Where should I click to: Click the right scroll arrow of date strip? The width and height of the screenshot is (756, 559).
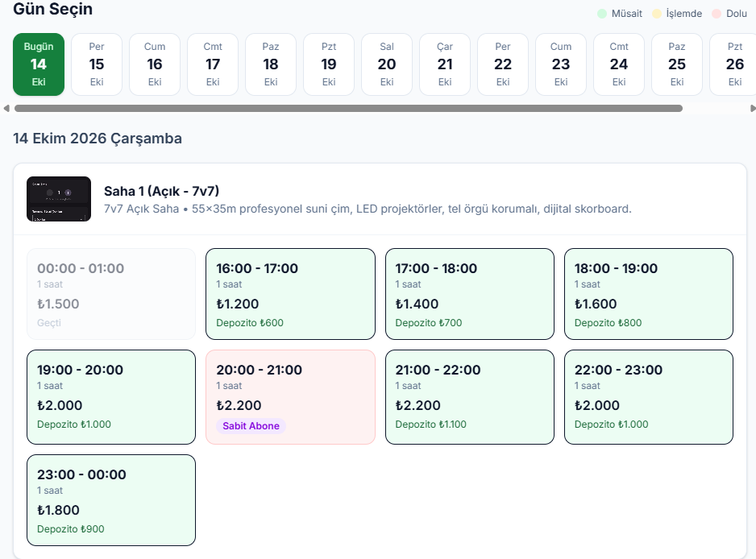coord(753,109)
